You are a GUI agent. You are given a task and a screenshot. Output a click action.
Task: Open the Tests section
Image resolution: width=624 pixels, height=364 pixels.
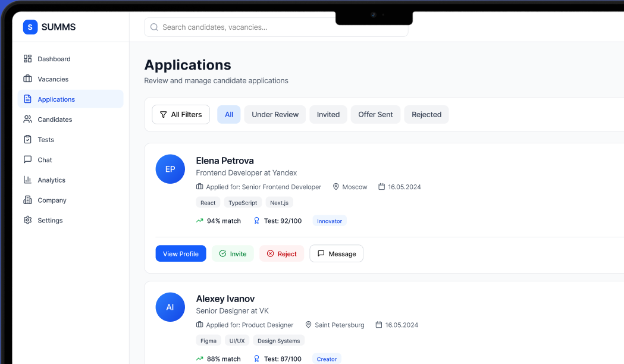point(70,140)
